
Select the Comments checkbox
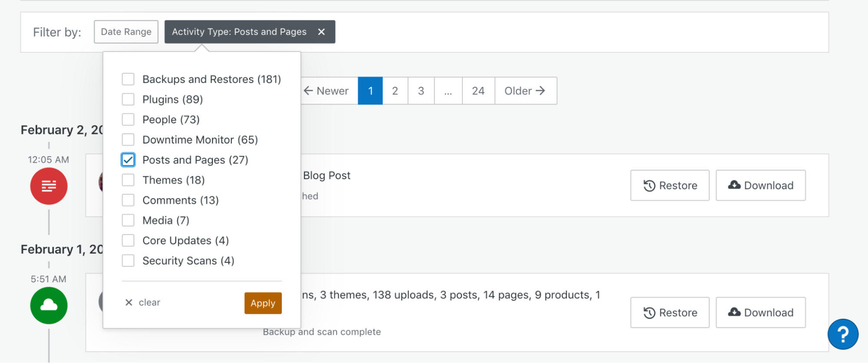(x=128, y=200)
